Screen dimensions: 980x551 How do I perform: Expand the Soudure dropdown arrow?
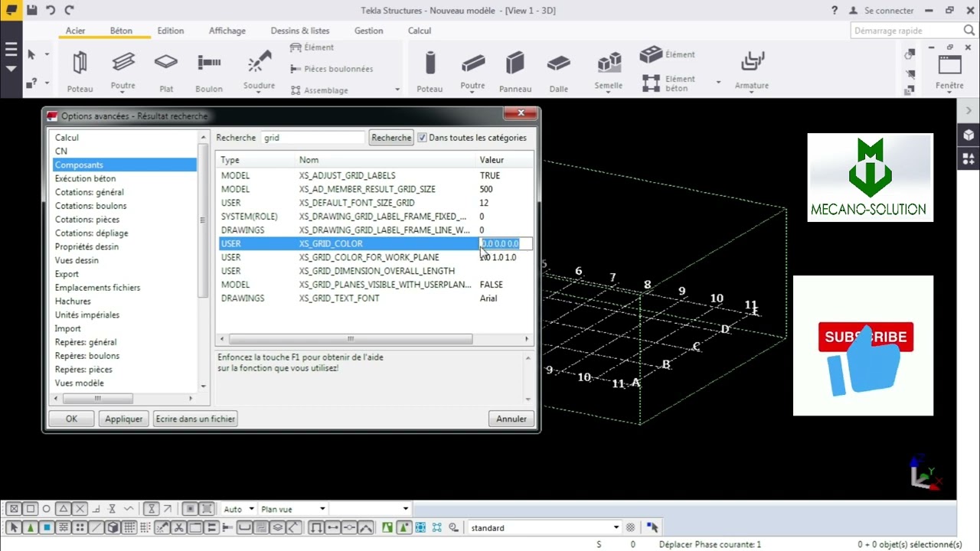[x=259, y=93]
